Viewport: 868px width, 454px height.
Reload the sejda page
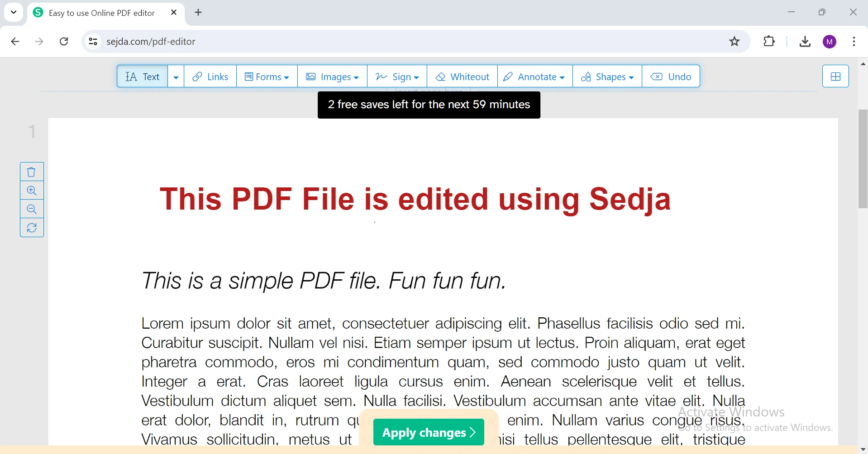(x=64, y=42)
